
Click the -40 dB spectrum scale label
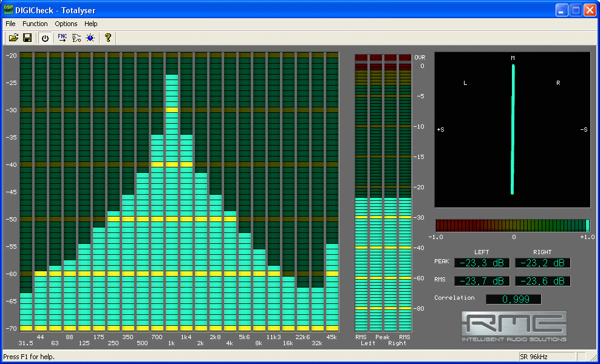[11, 165]
